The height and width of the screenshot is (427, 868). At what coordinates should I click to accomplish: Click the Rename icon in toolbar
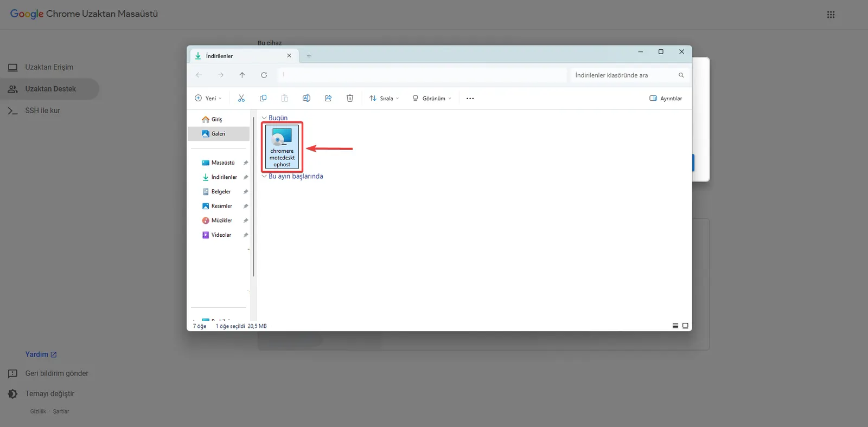coord(307,98)
